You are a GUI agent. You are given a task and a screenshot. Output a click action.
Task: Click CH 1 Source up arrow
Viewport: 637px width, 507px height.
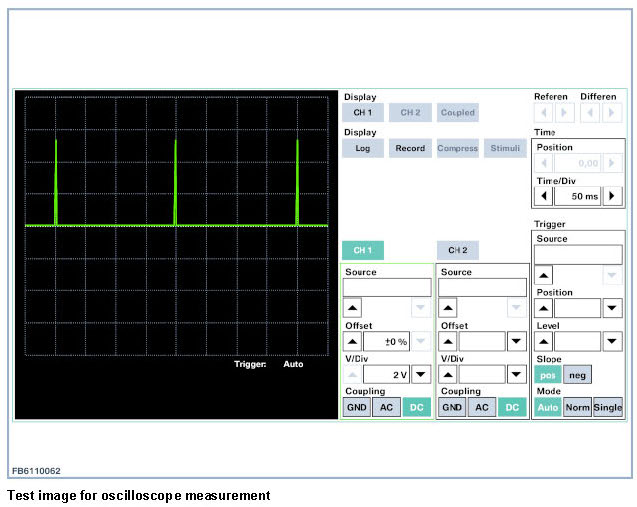353,308
